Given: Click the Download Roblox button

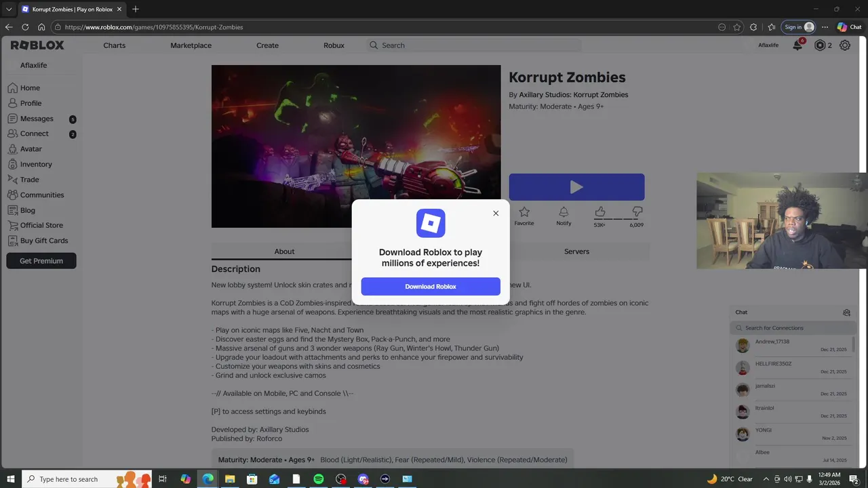Looking at the screenshot, I should (431, 287).
